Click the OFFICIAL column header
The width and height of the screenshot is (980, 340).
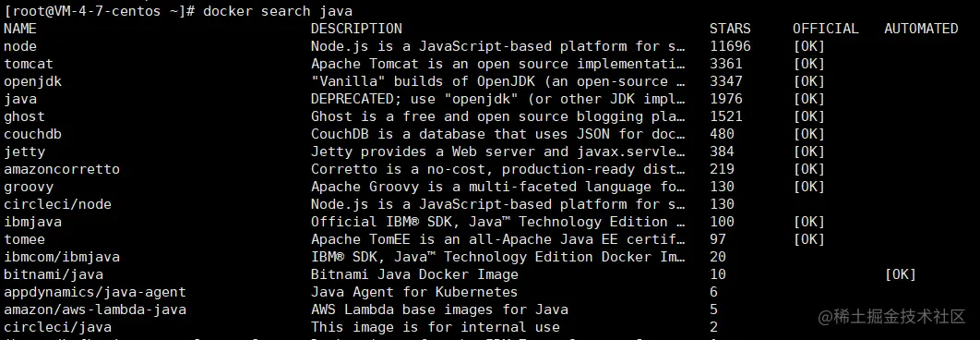[x=826, y=28]
